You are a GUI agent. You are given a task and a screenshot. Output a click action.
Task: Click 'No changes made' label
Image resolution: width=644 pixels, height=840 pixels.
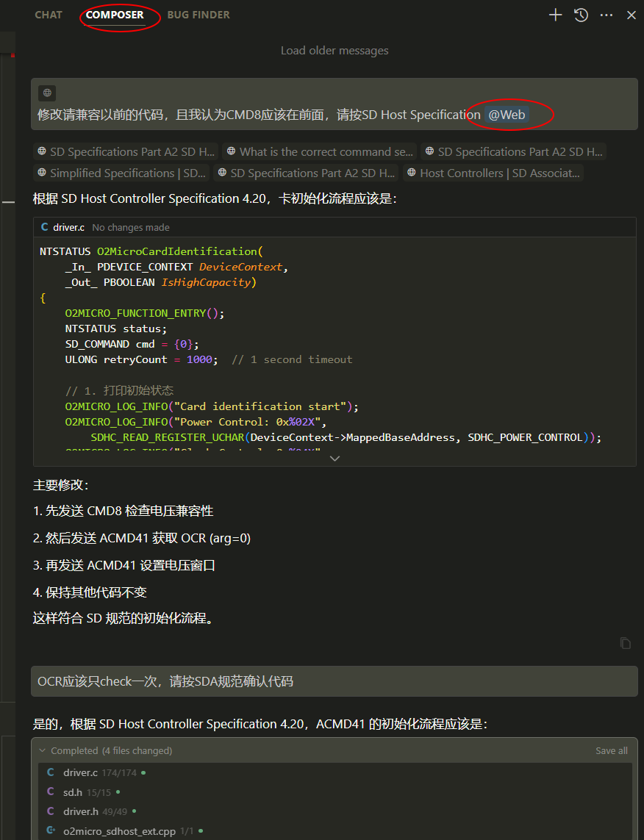coord(131,227)
